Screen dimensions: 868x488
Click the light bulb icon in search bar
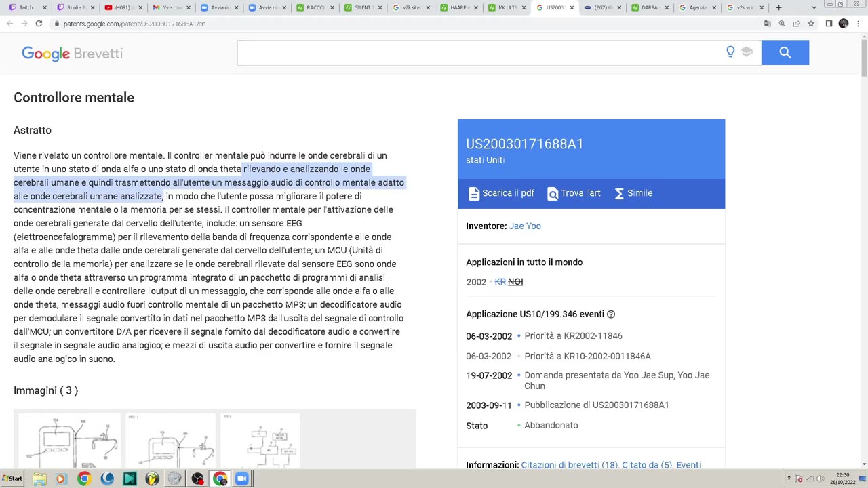coord(730,52)
